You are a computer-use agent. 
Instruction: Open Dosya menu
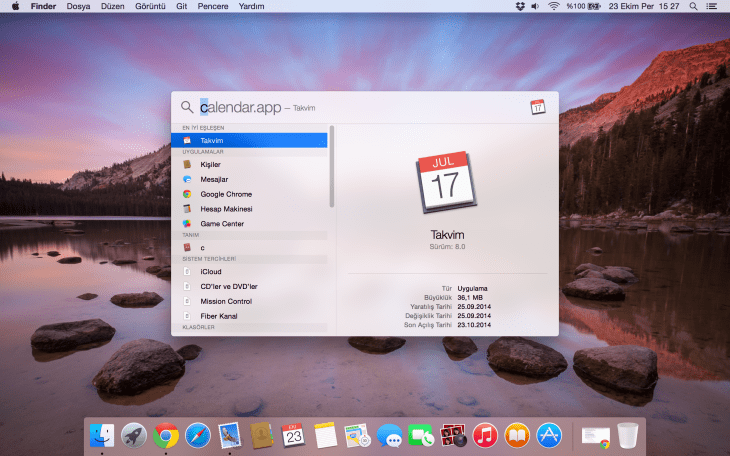point(78,6)
